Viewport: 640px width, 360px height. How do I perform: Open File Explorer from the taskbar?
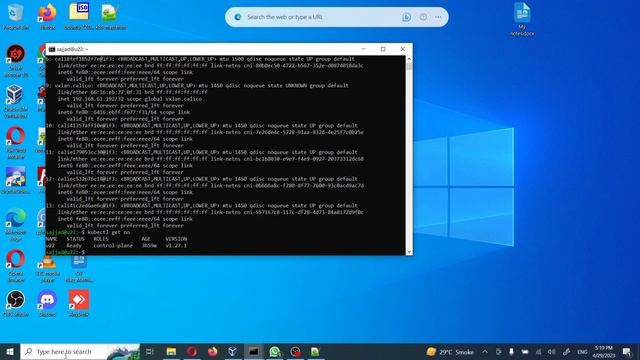click(171, 351)
